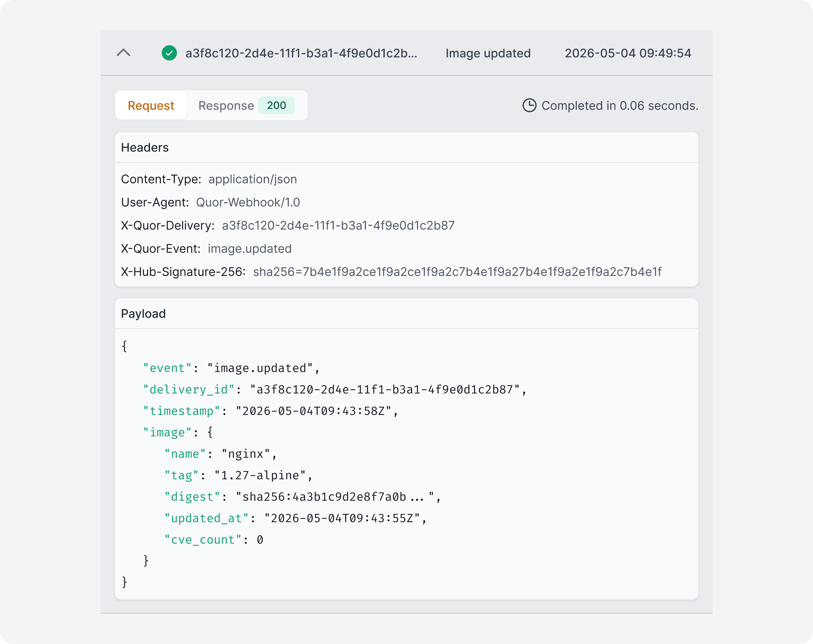Click the "image" key in payload
The image size is (813, 644).
pos(167,432)
